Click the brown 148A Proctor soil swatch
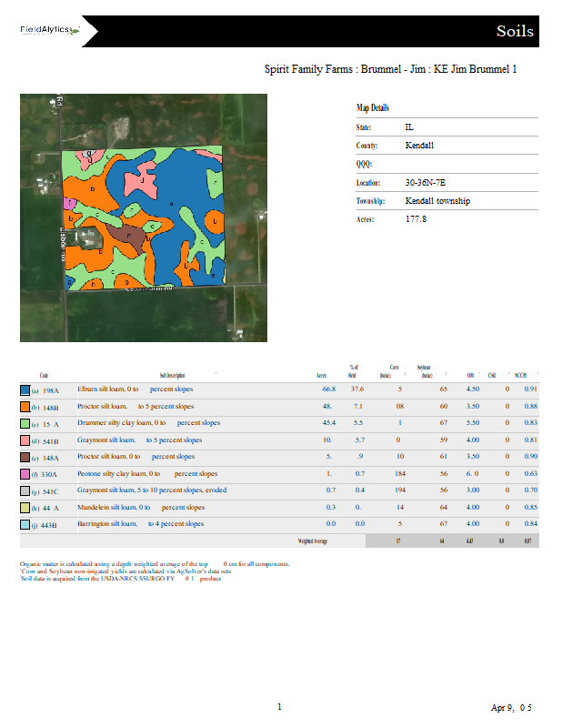562x728 pixels. click(x=25, y=457)
